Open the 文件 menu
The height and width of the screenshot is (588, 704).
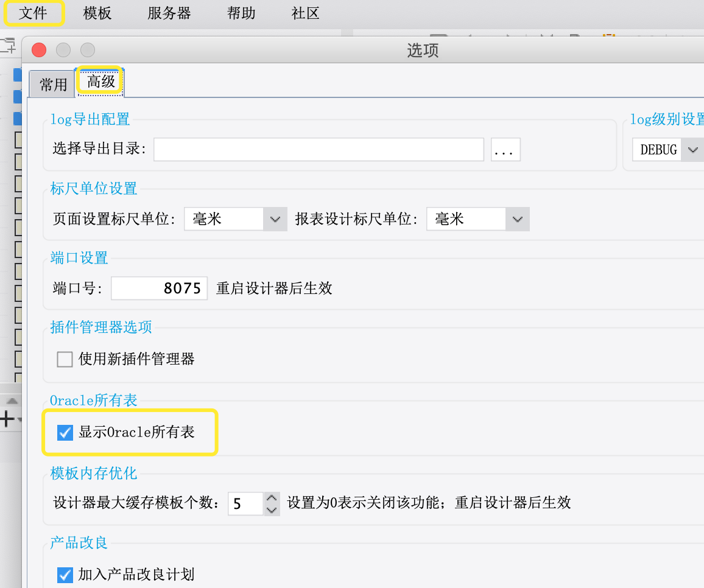(x=33, y=13)
